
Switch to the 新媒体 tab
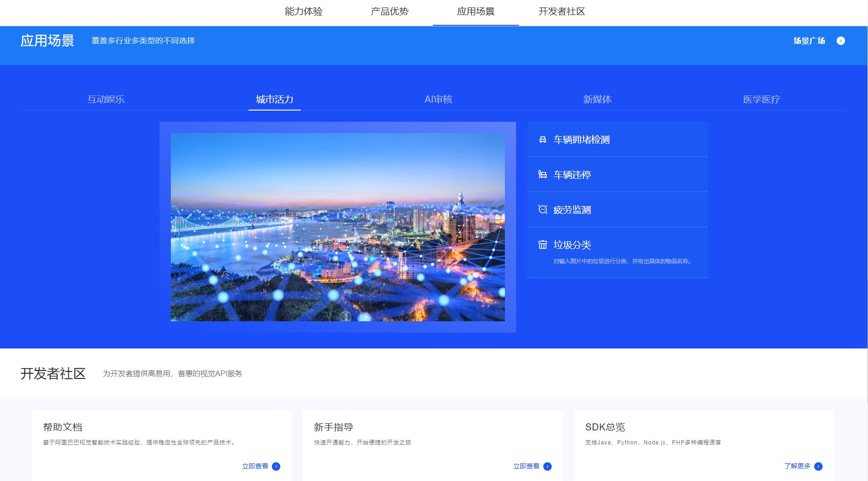click(598, 99)
